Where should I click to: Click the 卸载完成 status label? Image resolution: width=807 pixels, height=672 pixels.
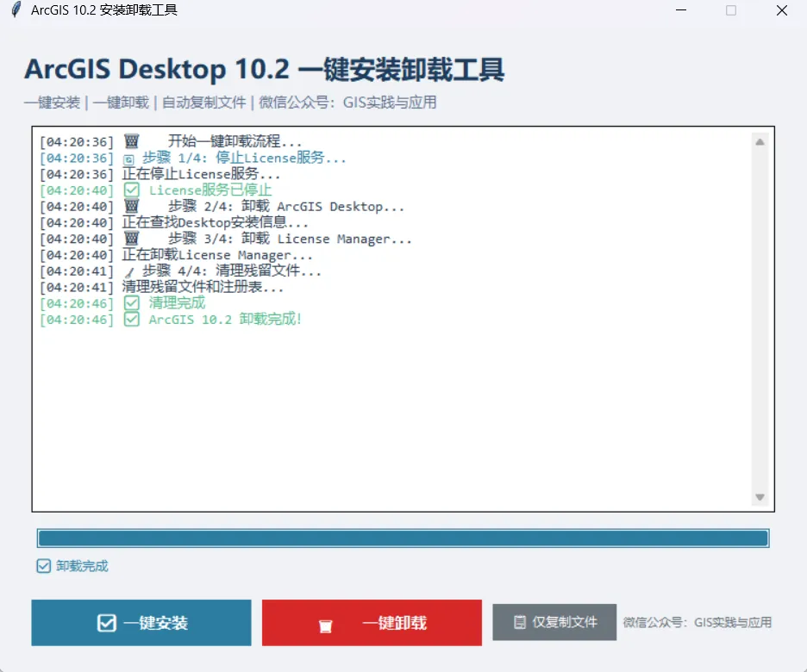click(x=83, y=566)
